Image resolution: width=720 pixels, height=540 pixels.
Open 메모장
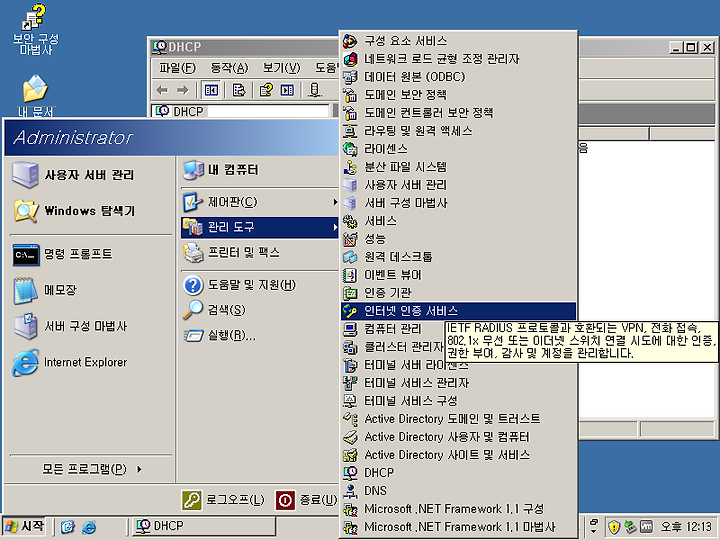pyautogui.click(x=91, y=290)
